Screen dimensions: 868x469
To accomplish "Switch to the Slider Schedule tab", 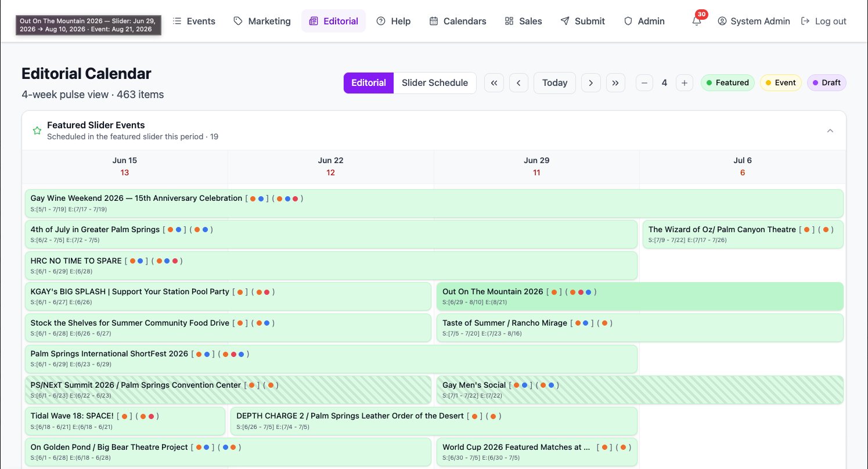I will click(x=435, y=82).
